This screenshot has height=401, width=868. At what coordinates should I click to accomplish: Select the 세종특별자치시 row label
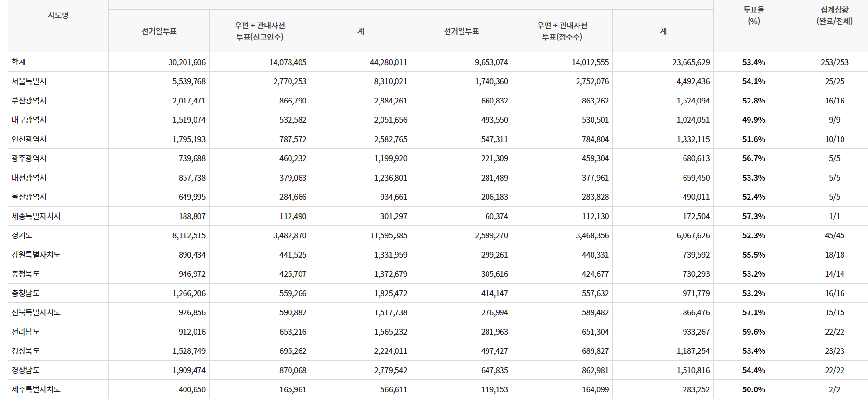pos(36,216)
